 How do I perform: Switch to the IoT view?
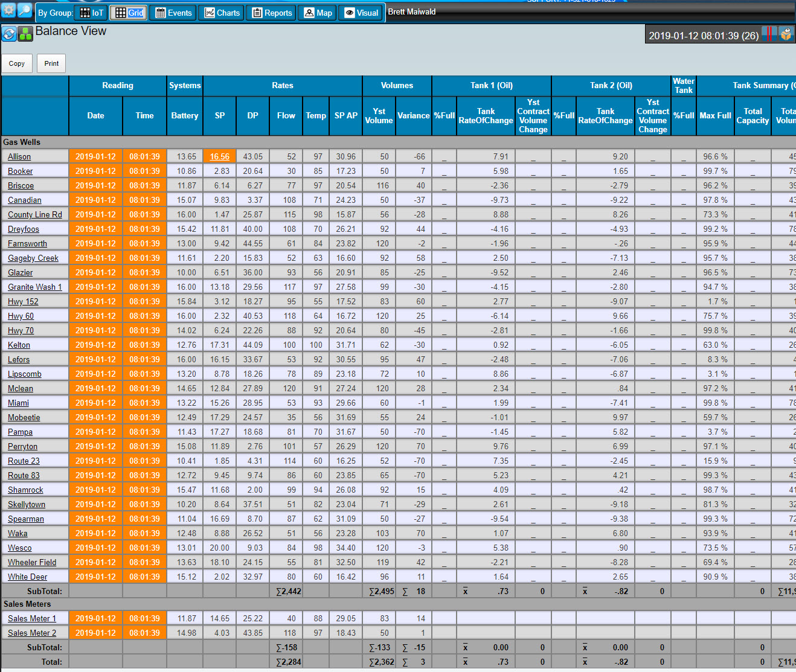click(x=92, y=13)
